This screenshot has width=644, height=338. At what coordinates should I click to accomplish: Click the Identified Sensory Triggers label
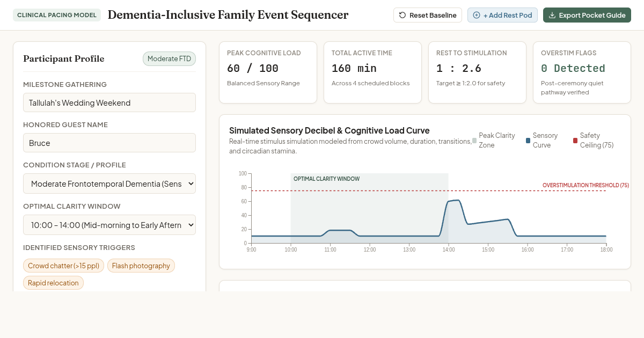pyautogui.click(x=79, y=247)
